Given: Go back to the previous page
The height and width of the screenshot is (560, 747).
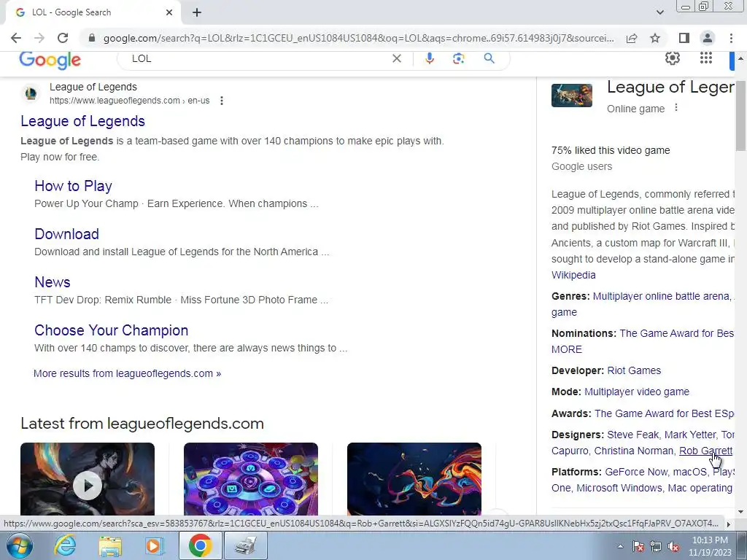Looking at the screenshot, I should [x=16, y=38].
